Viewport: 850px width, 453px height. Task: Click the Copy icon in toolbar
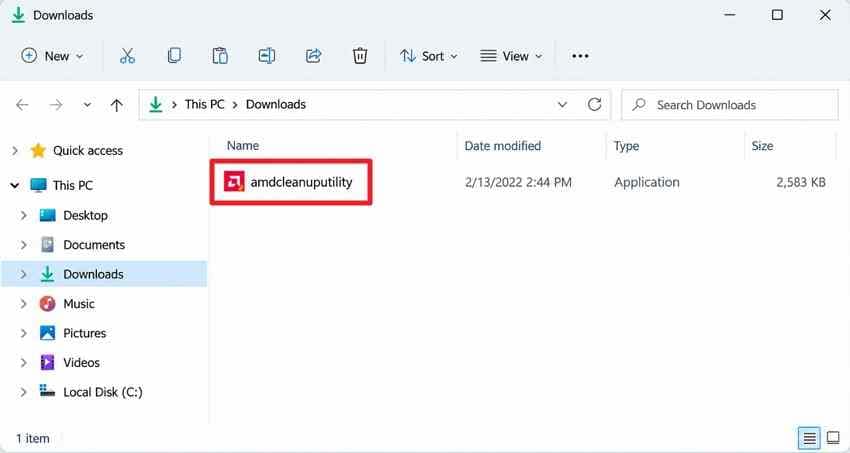coord(174,56)
